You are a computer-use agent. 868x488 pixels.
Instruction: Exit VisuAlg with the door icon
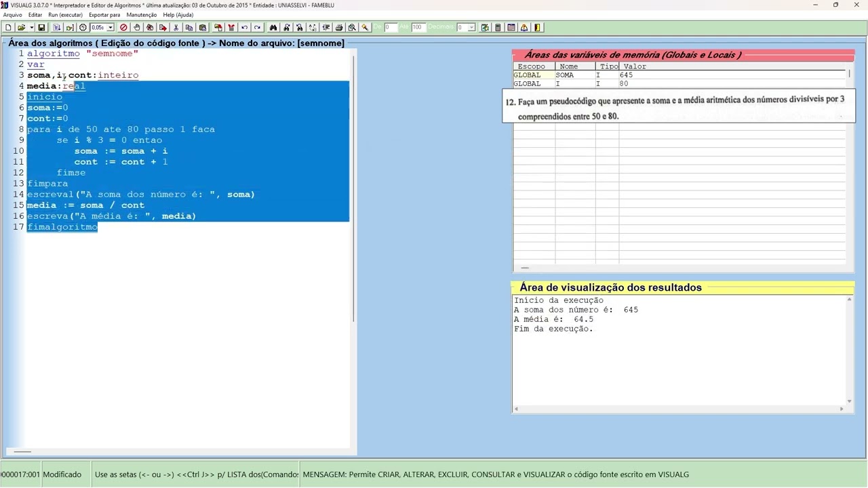537,28
